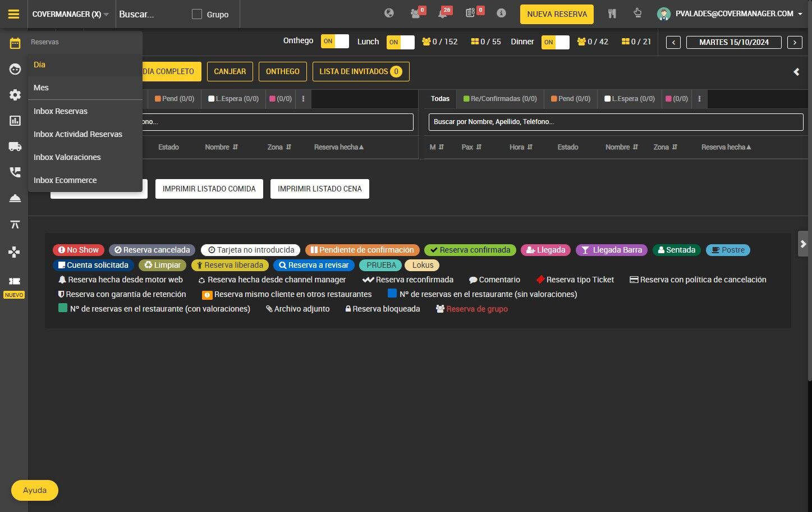Screen dimensions: 812x512
Task: Expand the PVALADES@COVERMANAGER.COM account menu
Action: pyautogui.click(x=738, y=13)
